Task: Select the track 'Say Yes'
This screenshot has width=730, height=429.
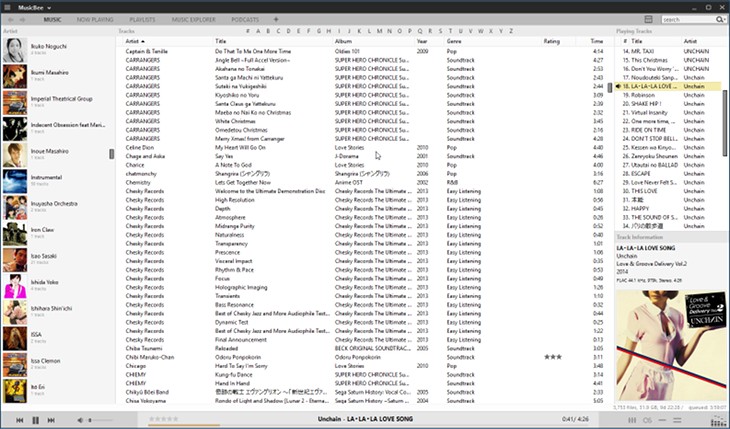Action: tap(224, 157)
